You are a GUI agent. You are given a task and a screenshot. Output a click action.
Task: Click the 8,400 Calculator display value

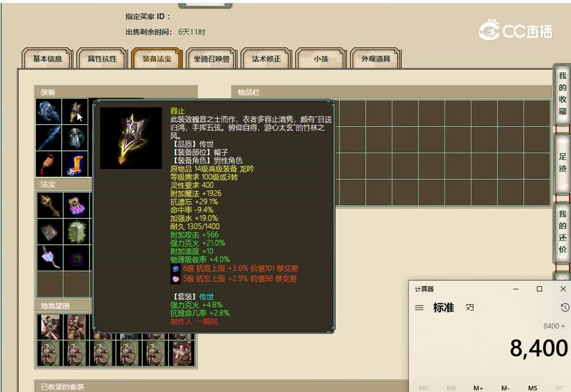point(539,348)
